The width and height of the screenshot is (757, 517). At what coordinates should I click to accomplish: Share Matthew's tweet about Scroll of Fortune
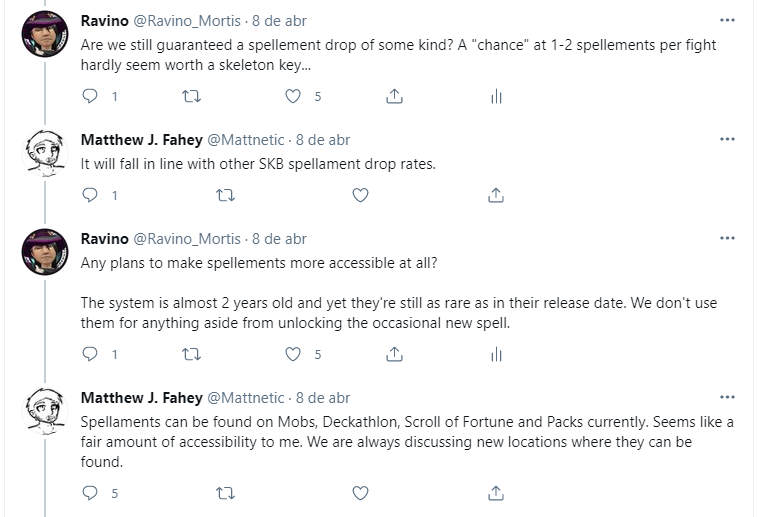coord(496,493)
